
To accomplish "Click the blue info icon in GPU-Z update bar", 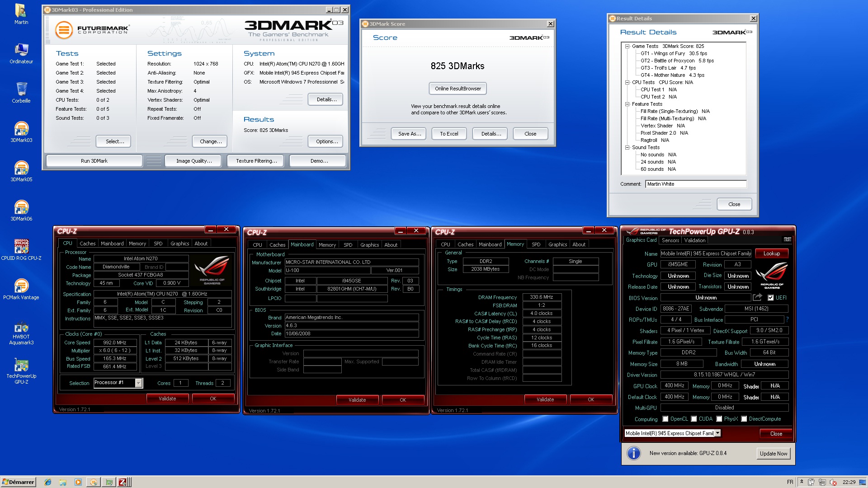I will pos(634,453).
